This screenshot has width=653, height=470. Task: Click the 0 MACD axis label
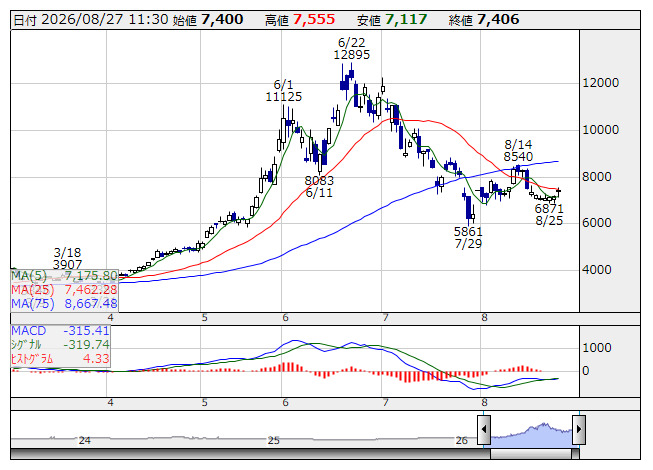pos(586,371)
